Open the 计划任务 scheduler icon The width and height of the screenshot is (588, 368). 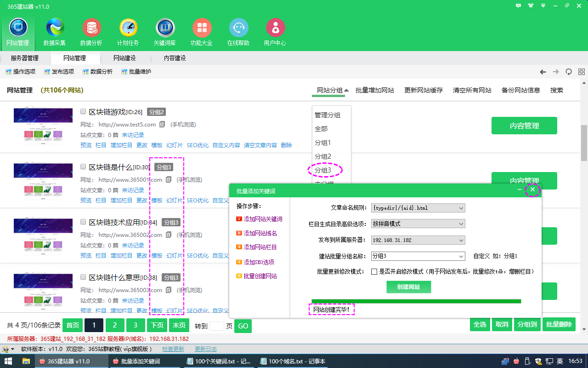tap(128, 32)
